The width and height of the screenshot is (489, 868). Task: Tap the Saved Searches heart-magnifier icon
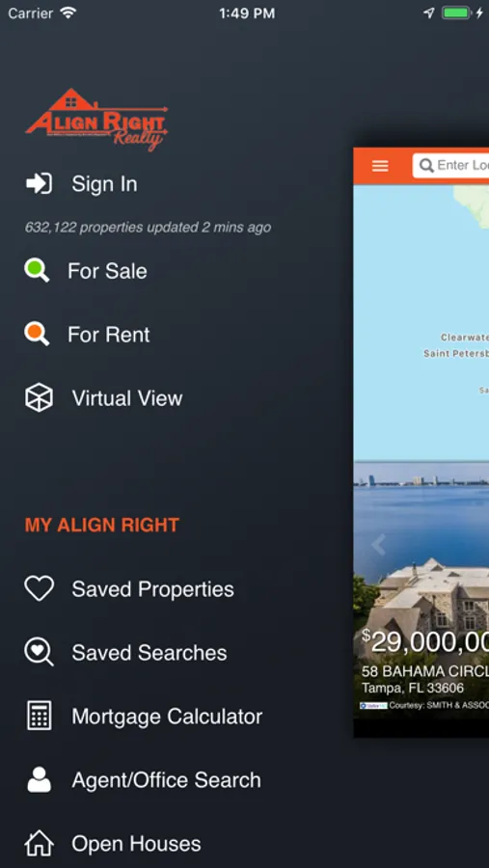tap(39, 652)
